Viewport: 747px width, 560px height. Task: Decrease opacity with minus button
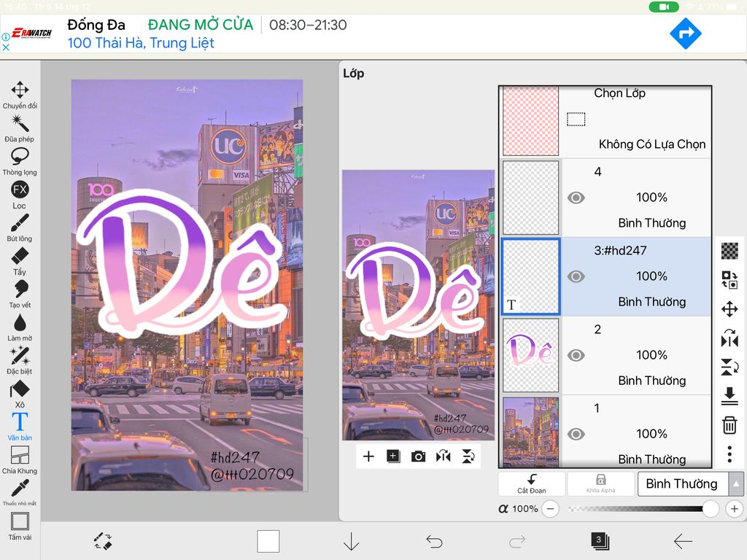tap(550, 509)
